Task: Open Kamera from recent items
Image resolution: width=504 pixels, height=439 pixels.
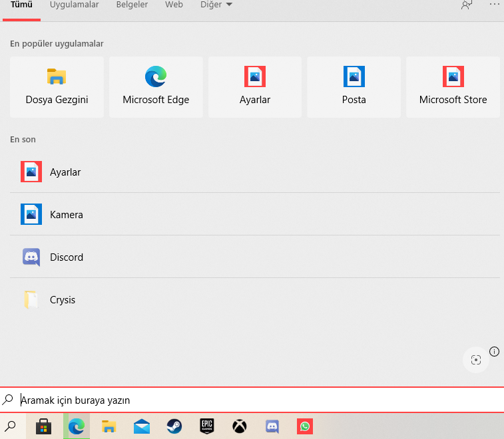Action: 255,214
